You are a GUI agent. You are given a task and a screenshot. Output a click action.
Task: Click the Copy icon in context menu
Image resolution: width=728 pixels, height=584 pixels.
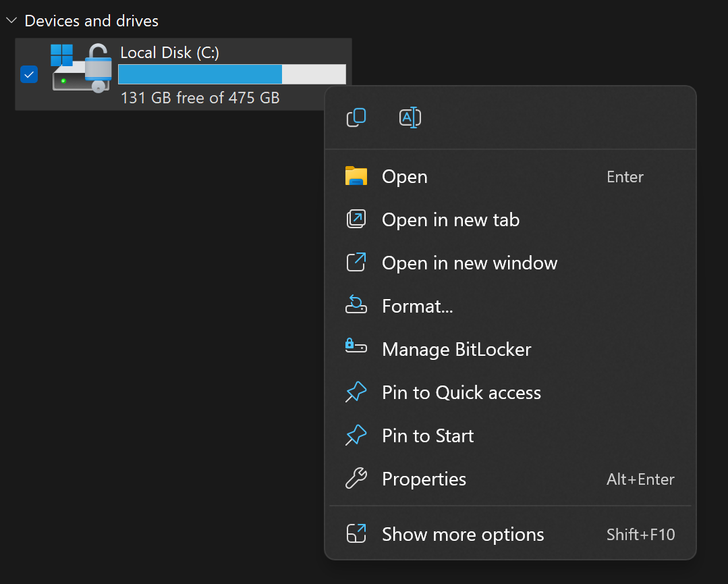356,117
